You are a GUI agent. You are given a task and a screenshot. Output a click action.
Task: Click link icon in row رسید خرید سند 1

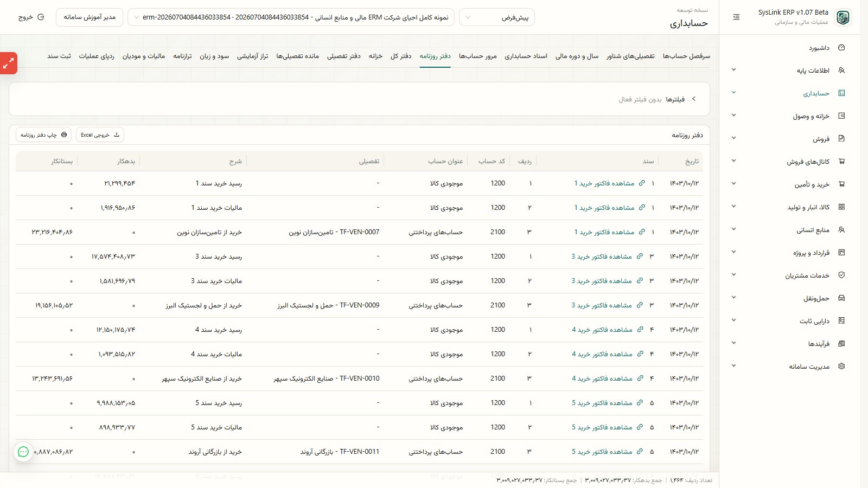[x=642, y=183]
